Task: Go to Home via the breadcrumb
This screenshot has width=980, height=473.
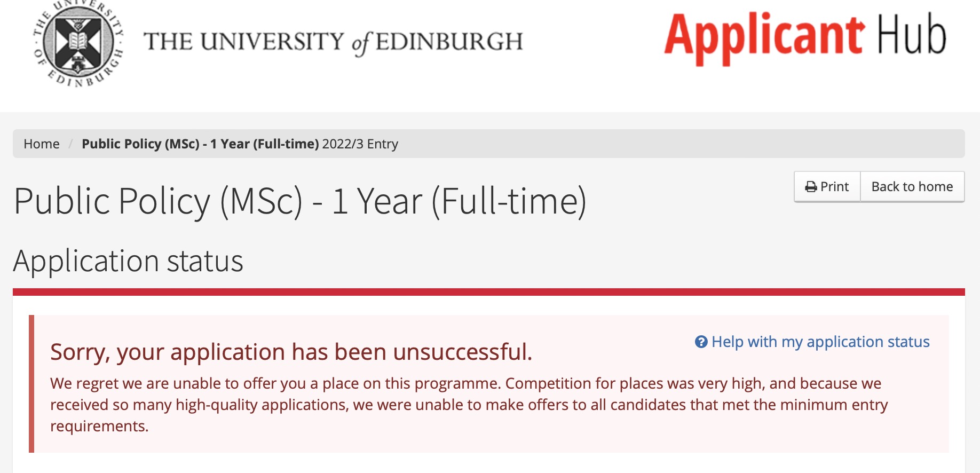Action: coord(42,144)
